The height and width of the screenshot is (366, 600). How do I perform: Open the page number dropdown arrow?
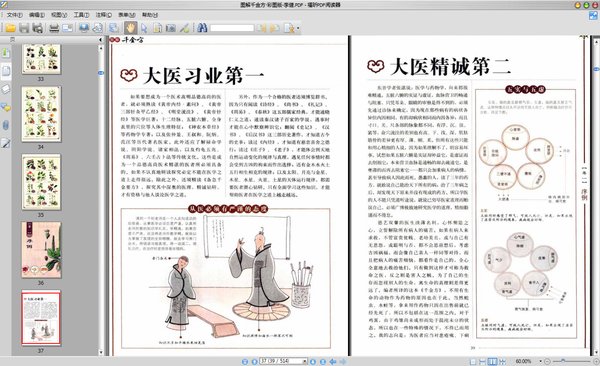(305, 361)
